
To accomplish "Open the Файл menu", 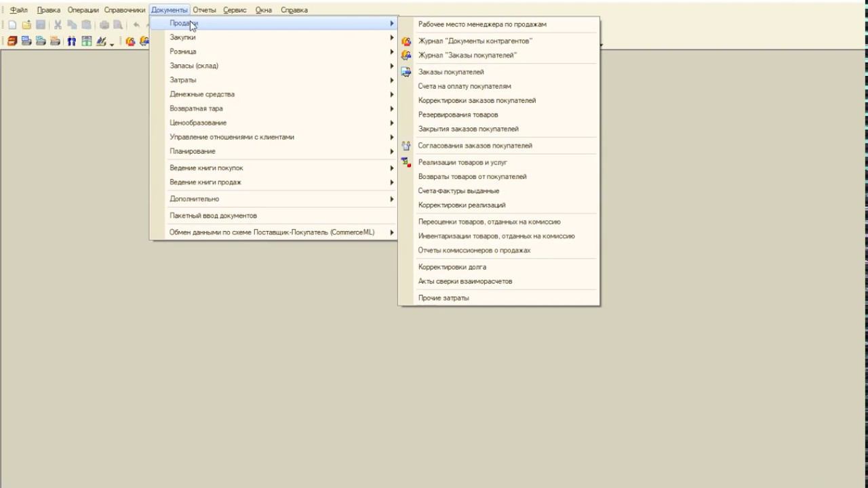I will point(19,10).
